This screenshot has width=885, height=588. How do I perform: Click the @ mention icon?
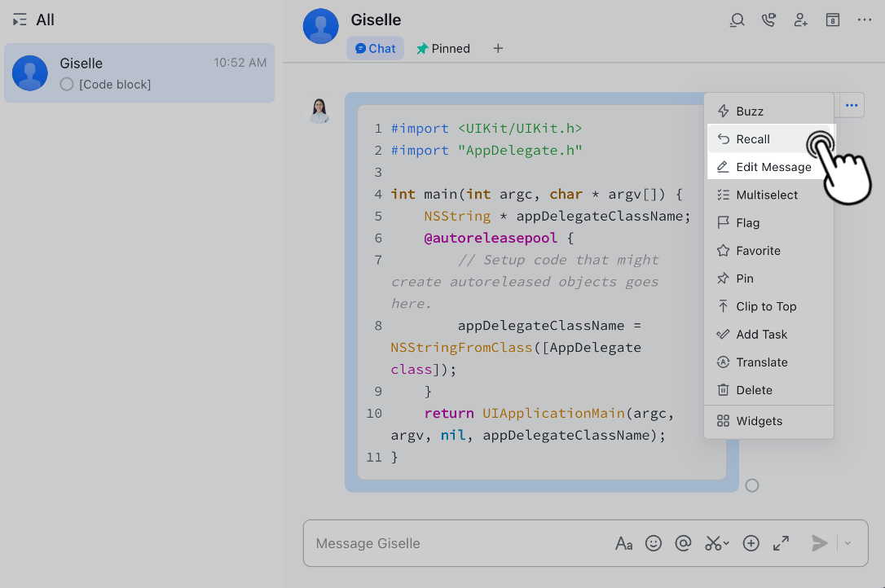[683, 543]
